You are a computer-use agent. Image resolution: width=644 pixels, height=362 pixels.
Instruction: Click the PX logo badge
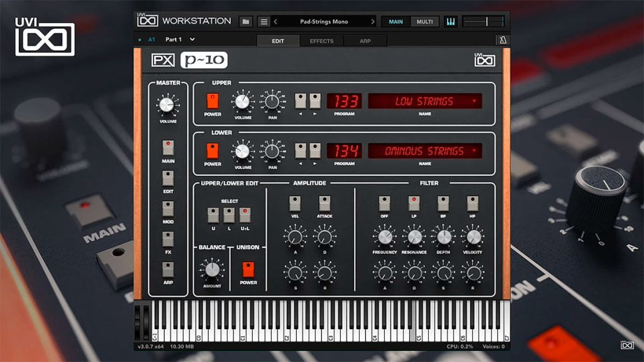163,60
